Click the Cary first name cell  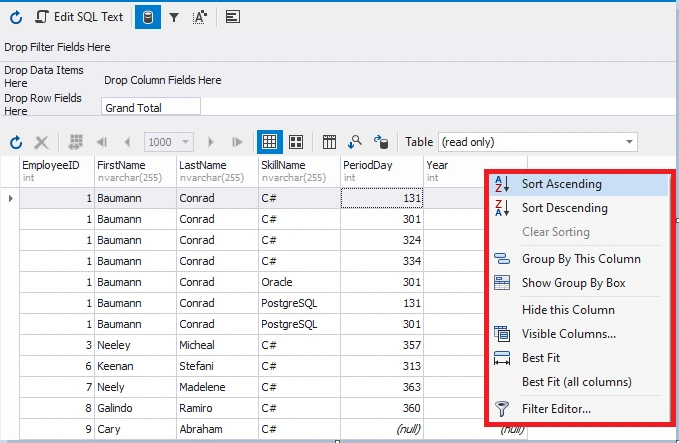point(135,429)
